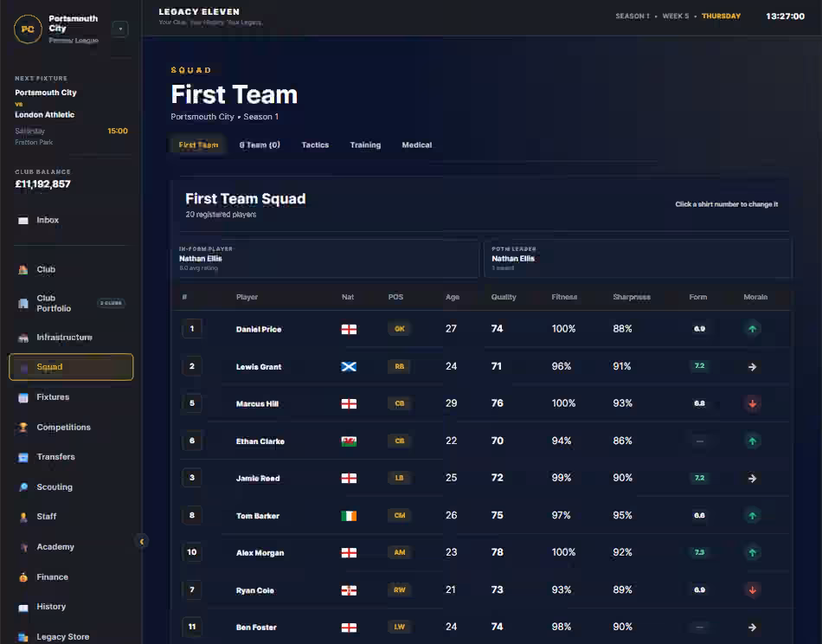Change Marcus Hill's shirt number 5
This screenshot has width=822, height=644.
pos(192,403)
